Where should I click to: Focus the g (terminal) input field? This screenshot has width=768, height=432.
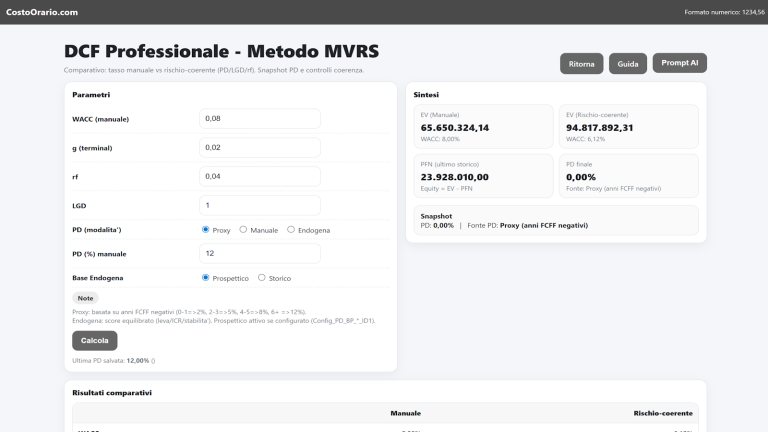[260, 148]
